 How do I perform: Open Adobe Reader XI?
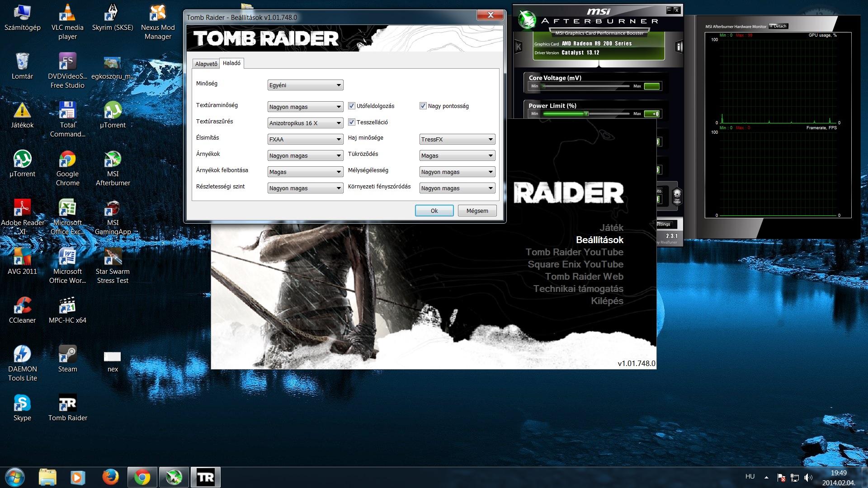point(22,217)
